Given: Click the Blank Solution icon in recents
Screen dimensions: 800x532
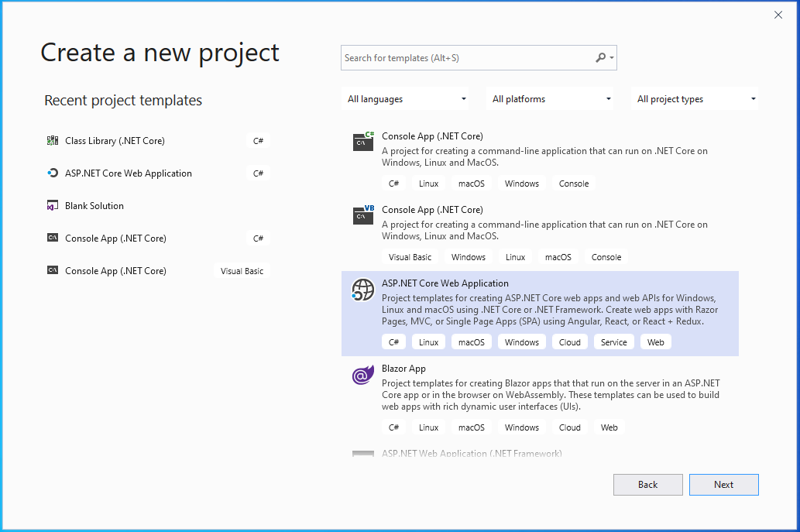Looking at the screenshot, I should pos(53,206).
